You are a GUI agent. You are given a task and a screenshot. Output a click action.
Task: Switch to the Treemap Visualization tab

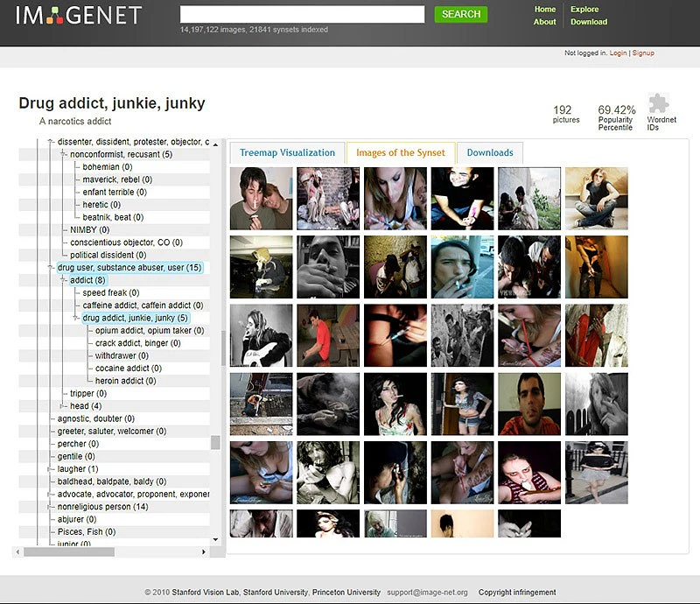287,153
